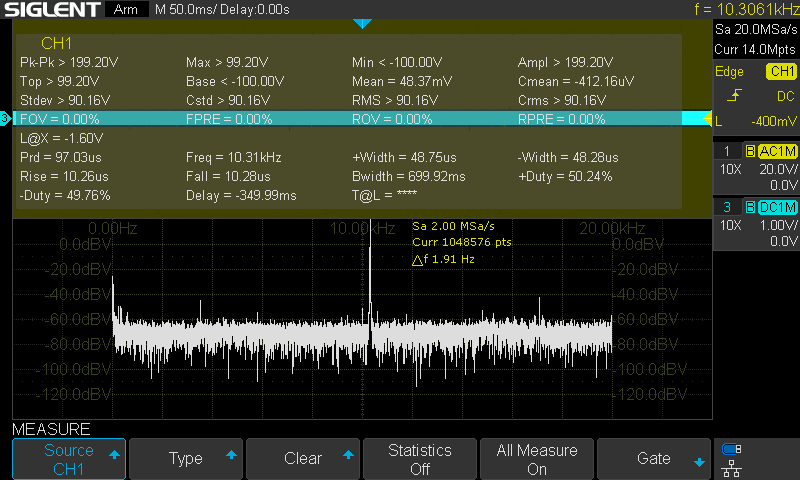This screenshot has width=800, height=480.
Task: Click the AC1M coupling label for channel 1
Action: point(777,151)
